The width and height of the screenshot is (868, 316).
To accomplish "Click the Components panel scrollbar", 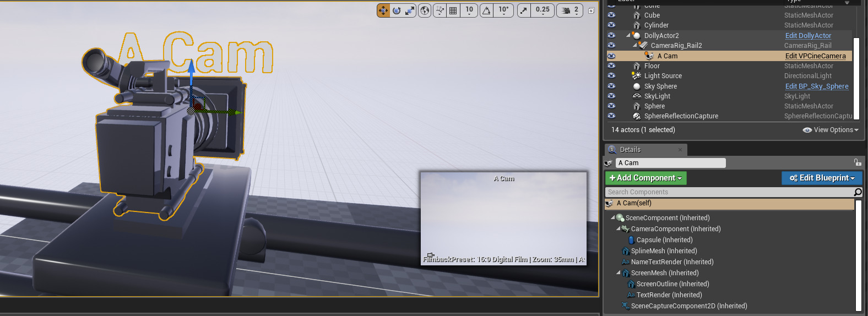I will coord(859,255).
